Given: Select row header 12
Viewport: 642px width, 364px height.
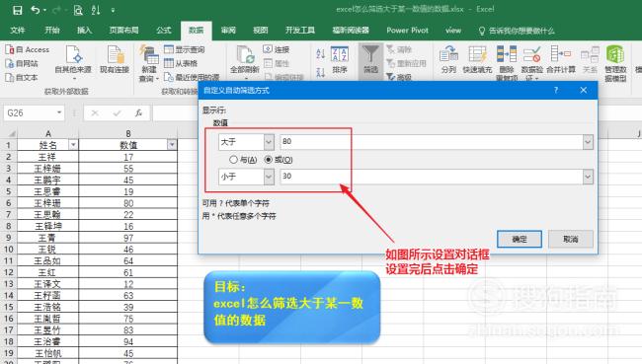Looking at the screenshot, I should click(9, 272).
